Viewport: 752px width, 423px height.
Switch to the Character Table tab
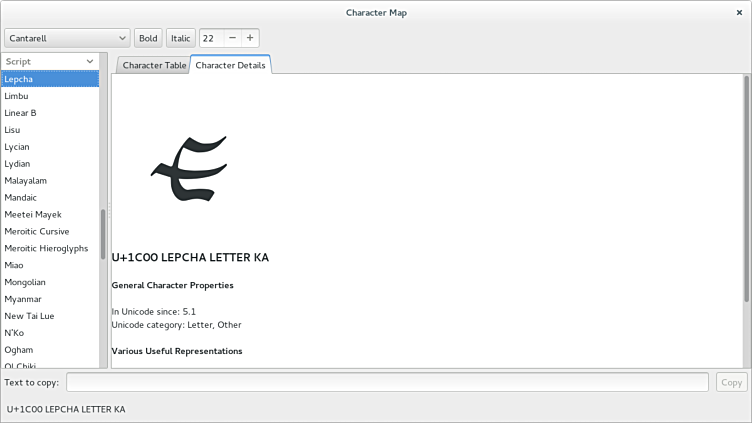pyautogui.click(x=154, y=65)
